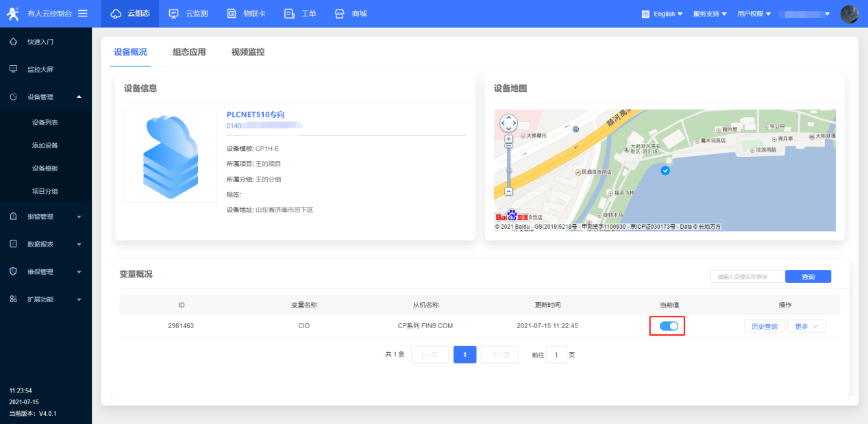Click the 查询 search button
The image size is (868, 424).
click(x=808, y=277)
